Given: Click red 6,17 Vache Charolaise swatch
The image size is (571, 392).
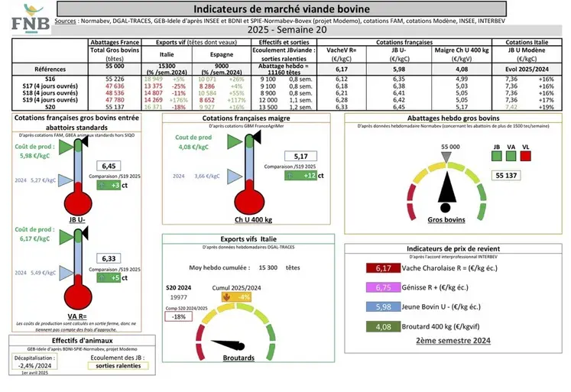Looking at the screenshot, I should (383, 268).
